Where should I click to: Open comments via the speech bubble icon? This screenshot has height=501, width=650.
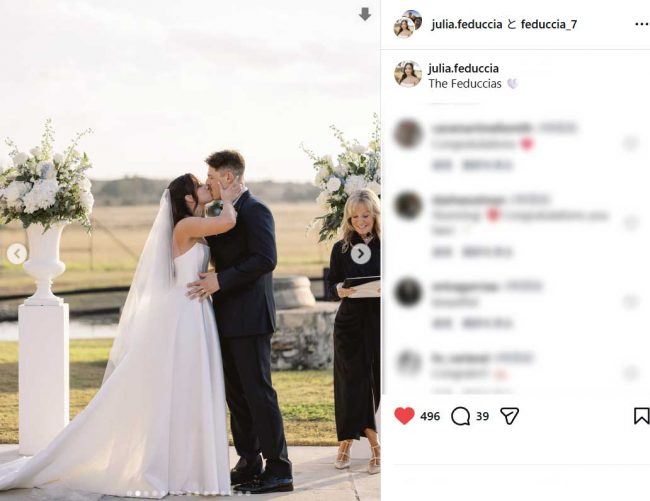[460, 416]
